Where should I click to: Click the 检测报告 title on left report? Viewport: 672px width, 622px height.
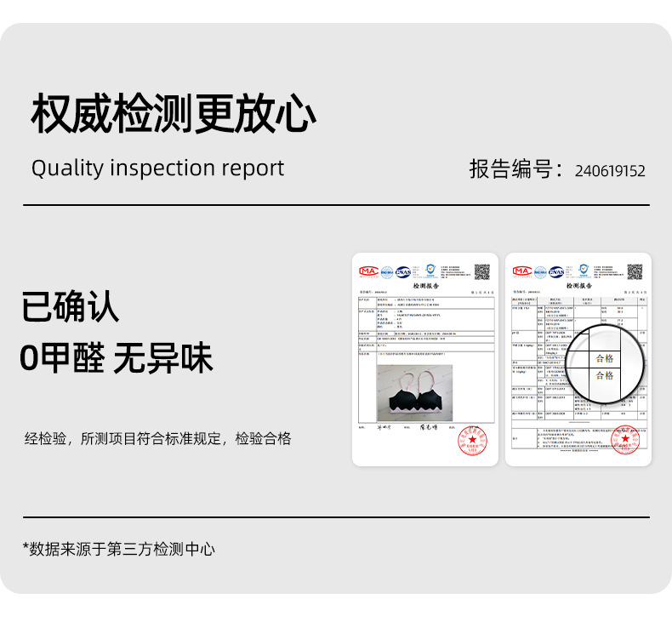tap(425, 286)
